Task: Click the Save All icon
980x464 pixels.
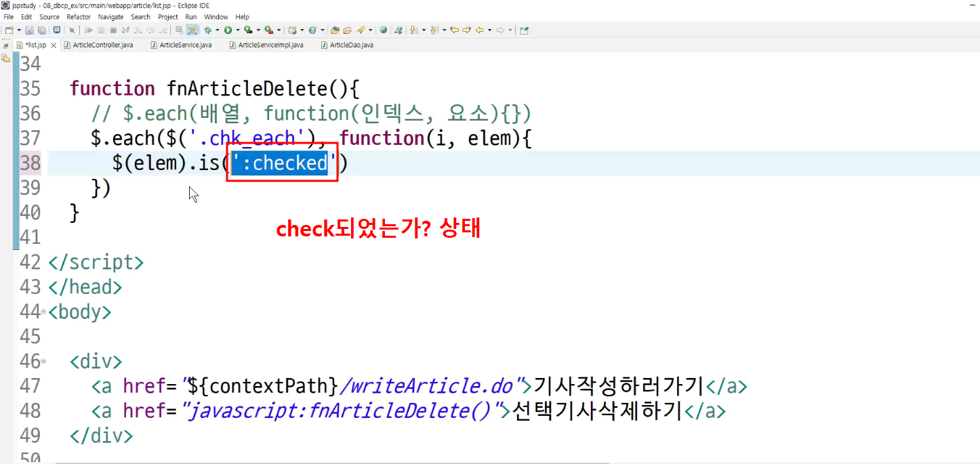Action: tap(41, 30)
